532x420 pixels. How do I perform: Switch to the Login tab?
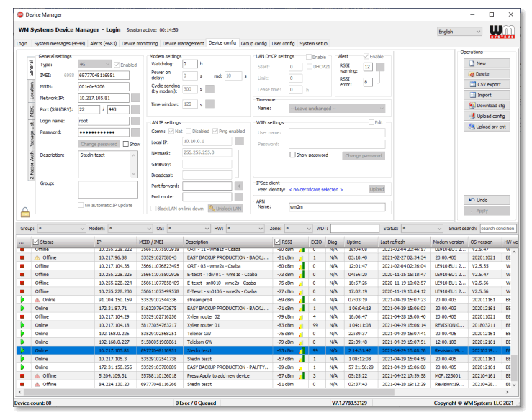tap(22, 44)
